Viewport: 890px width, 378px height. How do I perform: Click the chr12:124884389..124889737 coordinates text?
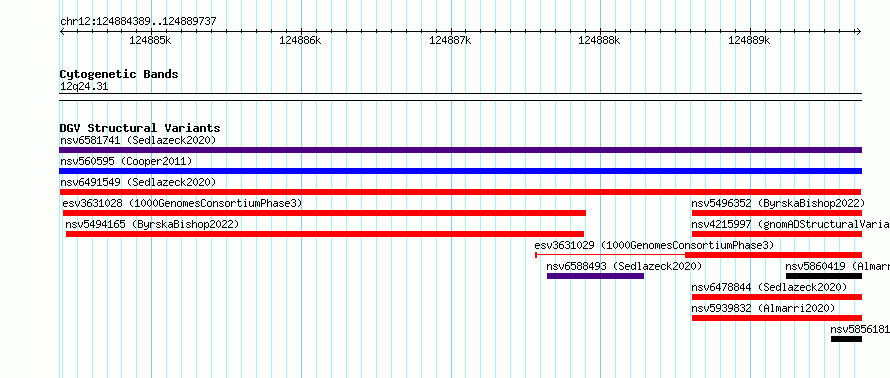point(138,22)
